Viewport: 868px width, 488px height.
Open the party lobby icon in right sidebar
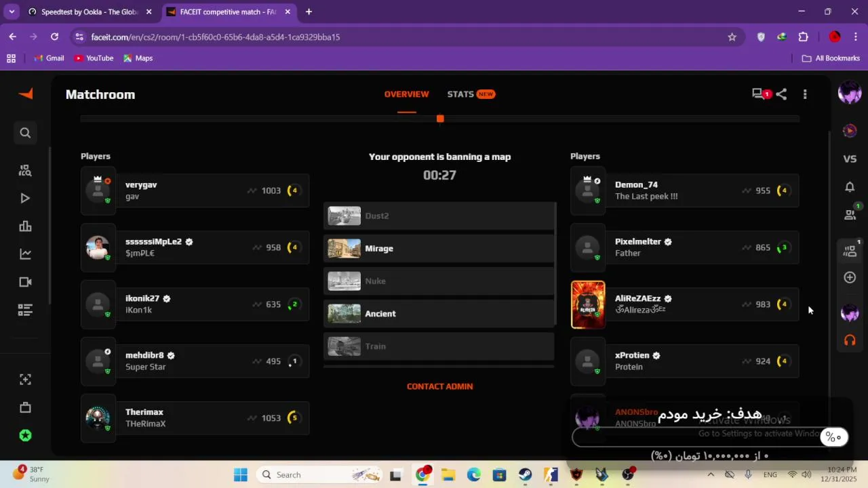coord(850,251)
